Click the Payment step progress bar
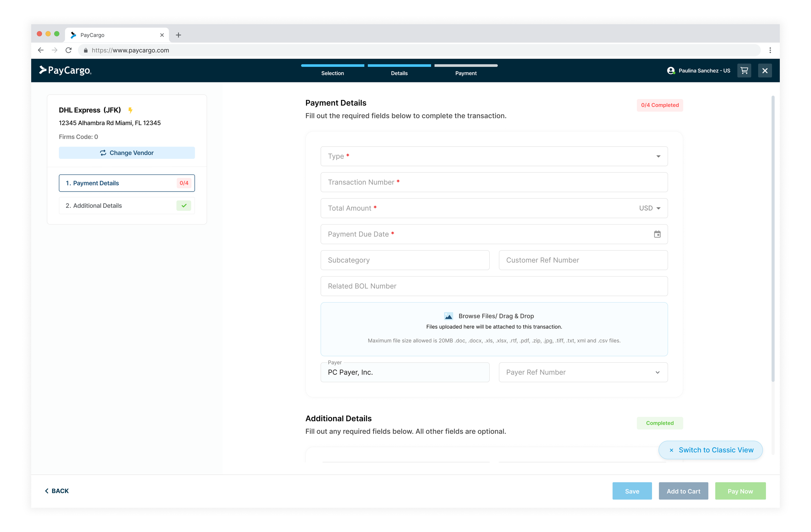The height and width of the screenshot is (532, 811). pos(466,65)
